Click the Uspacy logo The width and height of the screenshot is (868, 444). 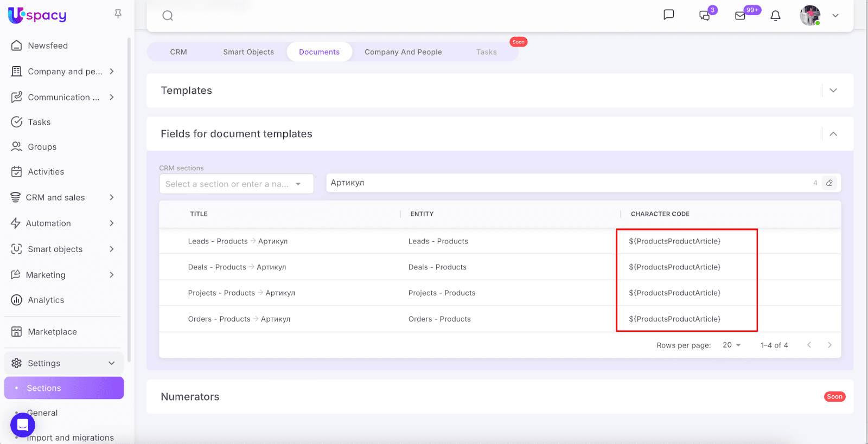coord(37,15)
